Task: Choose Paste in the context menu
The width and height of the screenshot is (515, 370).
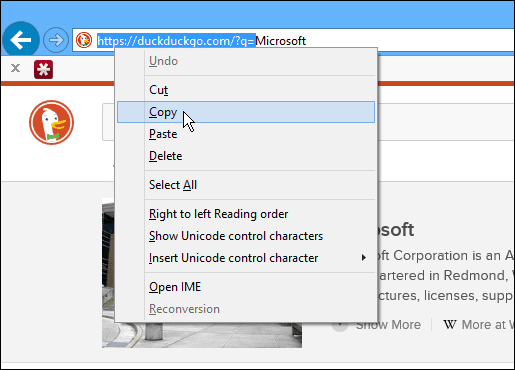Action: coord(246,134)
